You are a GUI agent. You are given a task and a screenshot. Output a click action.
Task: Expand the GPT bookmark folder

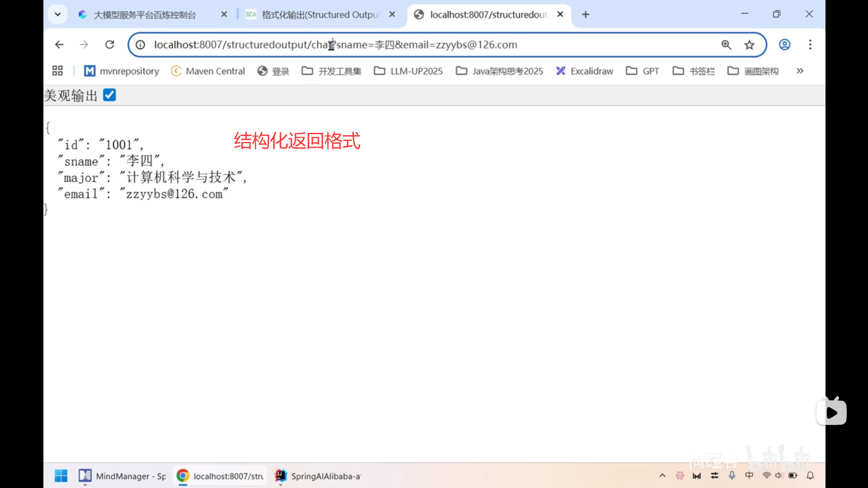[642, 71]
